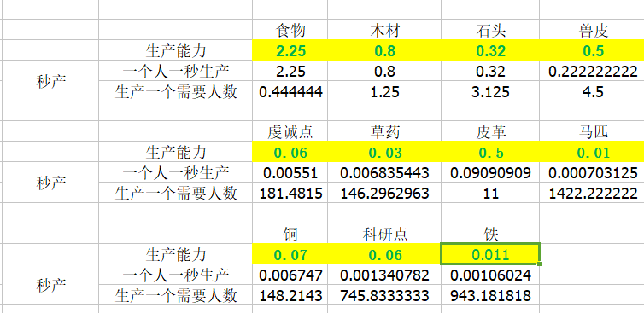Select cell containing 0.006835443
The height and width of the screenshot is (313, 644).
[x=384, y=172]
